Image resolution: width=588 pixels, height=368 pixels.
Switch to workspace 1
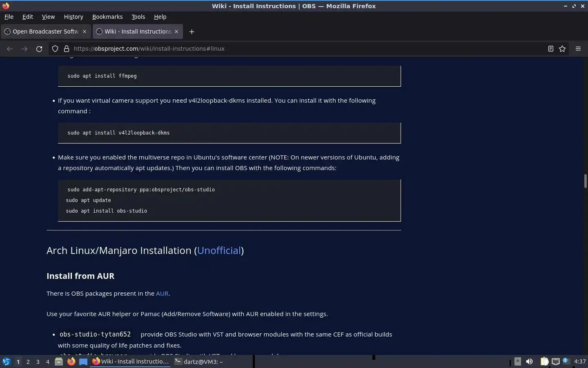[18, 361]
